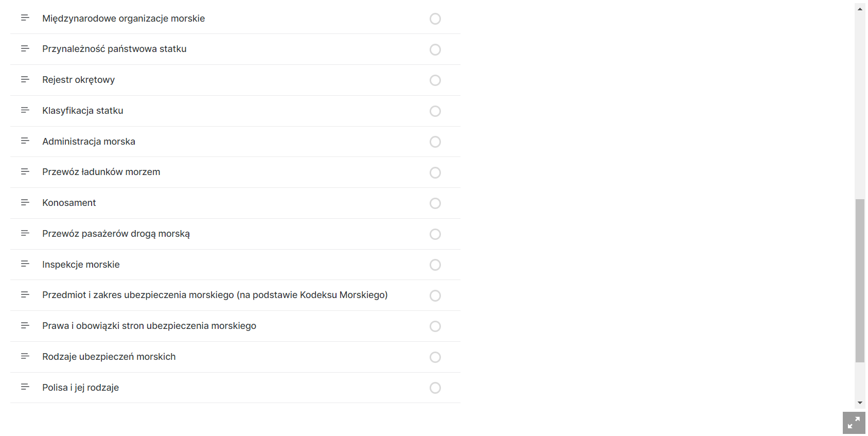Select the circle for Przewóz ładunków morzem

pos(435,172)
